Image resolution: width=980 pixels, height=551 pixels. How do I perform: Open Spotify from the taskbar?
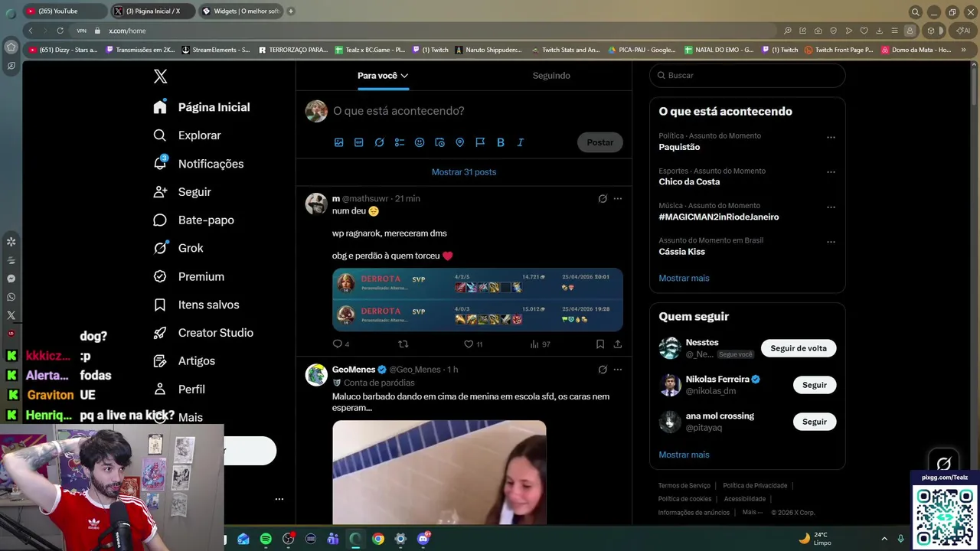pyautogui.click(x=266, y=539)
